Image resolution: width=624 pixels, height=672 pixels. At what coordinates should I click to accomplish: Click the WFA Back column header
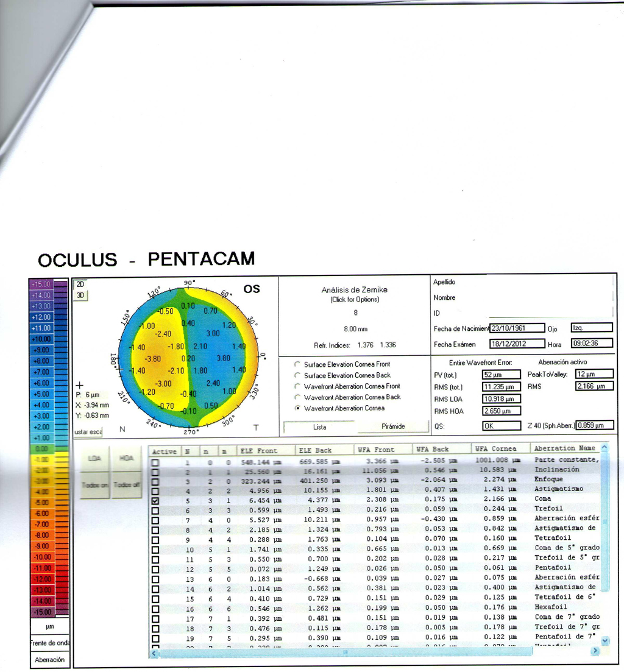(441, 449)
